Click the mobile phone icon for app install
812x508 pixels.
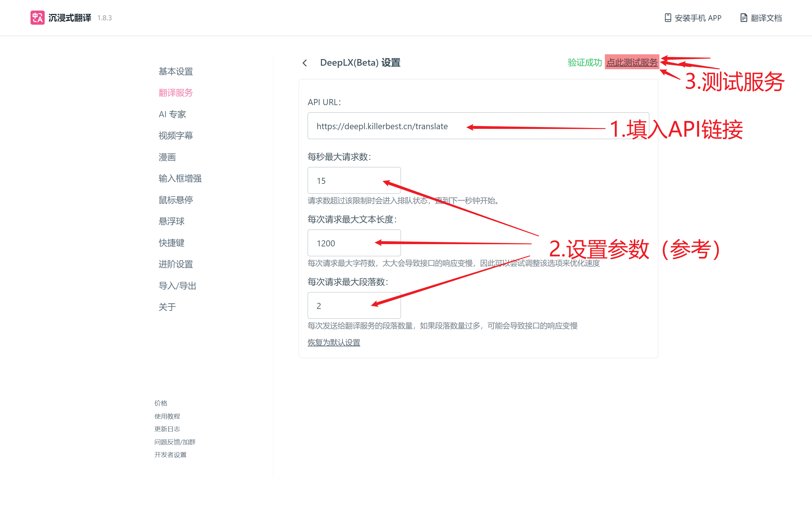tap(668, 18)
